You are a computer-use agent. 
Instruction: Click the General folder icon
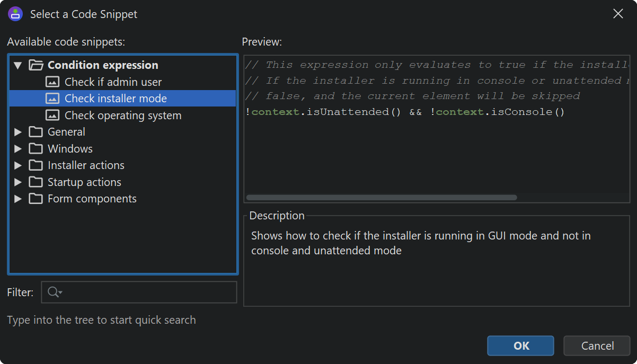[36, 132]
